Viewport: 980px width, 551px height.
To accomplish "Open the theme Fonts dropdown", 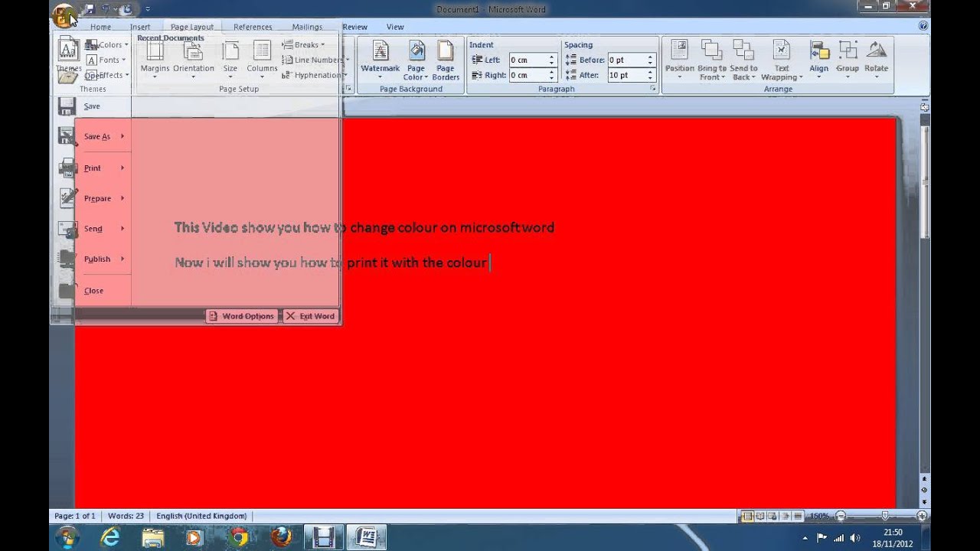I will pyautogui.click(x=106, y=60).
